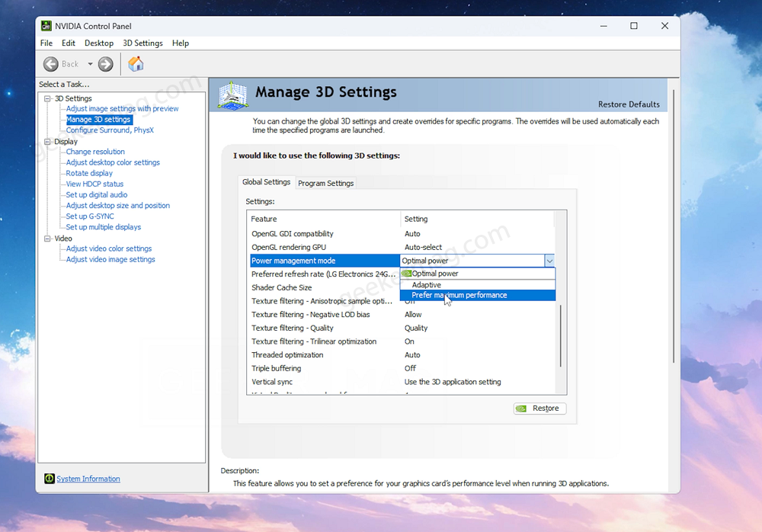Screen dimensions: 762x532
Task: Open Rotate display task
Action: click(x=89, y=173)
